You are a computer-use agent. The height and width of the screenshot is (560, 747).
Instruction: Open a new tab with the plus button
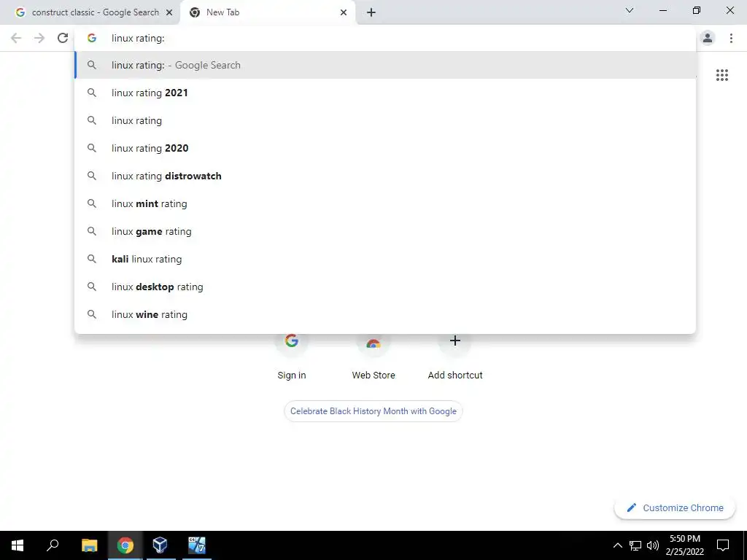tap(371, 12)
